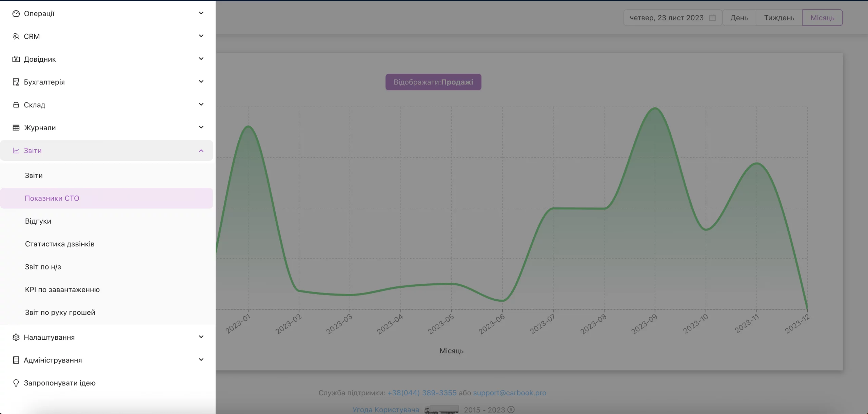Click the Налаштування gear icon
The height and width of the screenshot is (414, 868).
[16, 337]
